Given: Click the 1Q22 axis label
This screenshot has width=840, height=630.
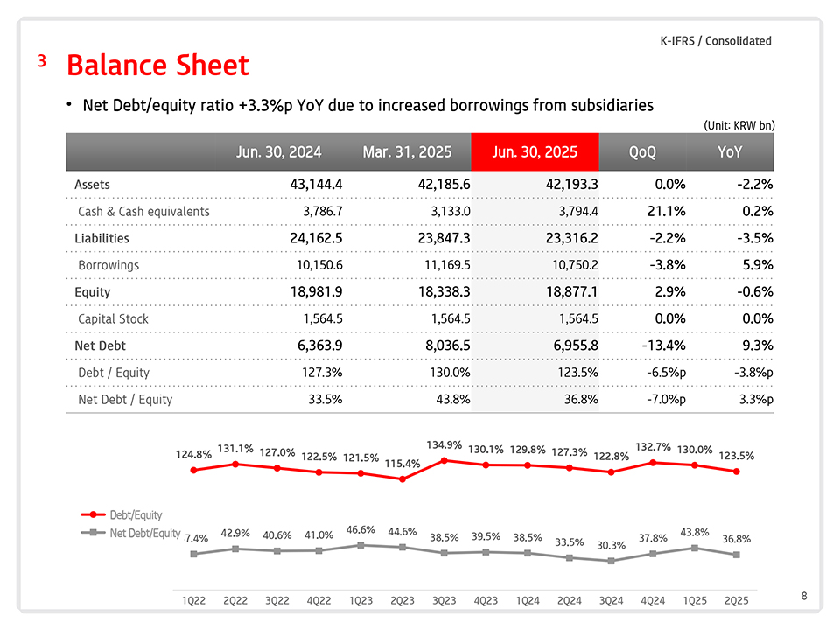Looking at the screenshot, I should click(193, 600).
